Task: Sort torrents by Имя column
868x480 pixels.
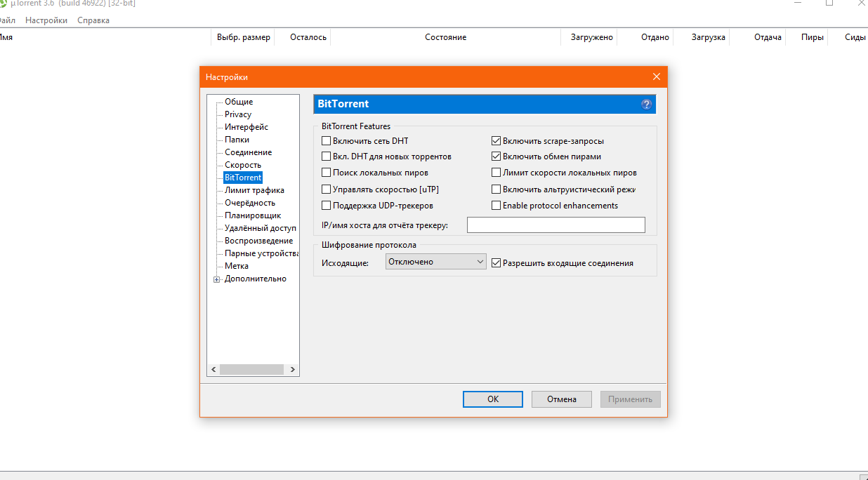Action: click(105, 37)
